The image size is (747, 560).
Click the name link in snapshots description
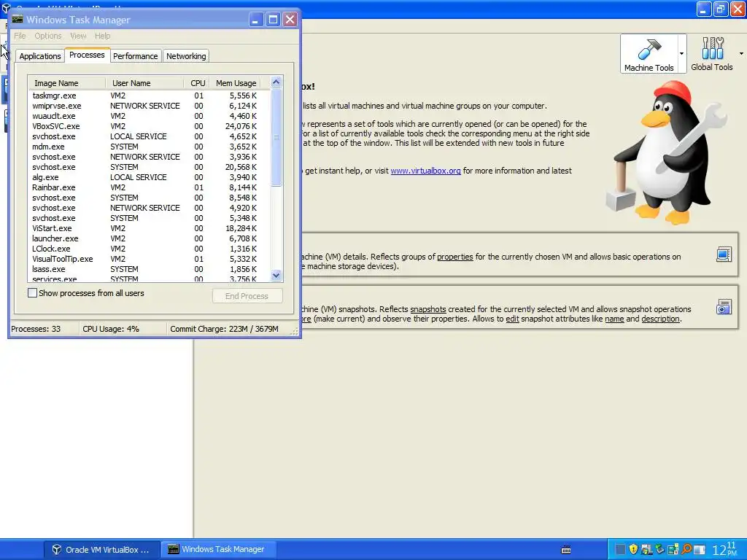click(614, 319)
